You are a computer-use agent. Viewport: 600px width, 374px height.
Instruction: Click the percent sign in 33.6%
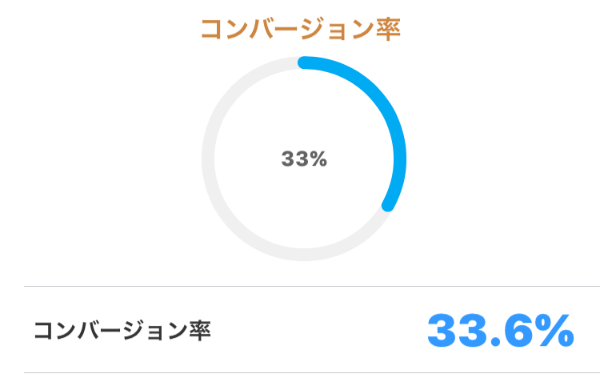552,331
